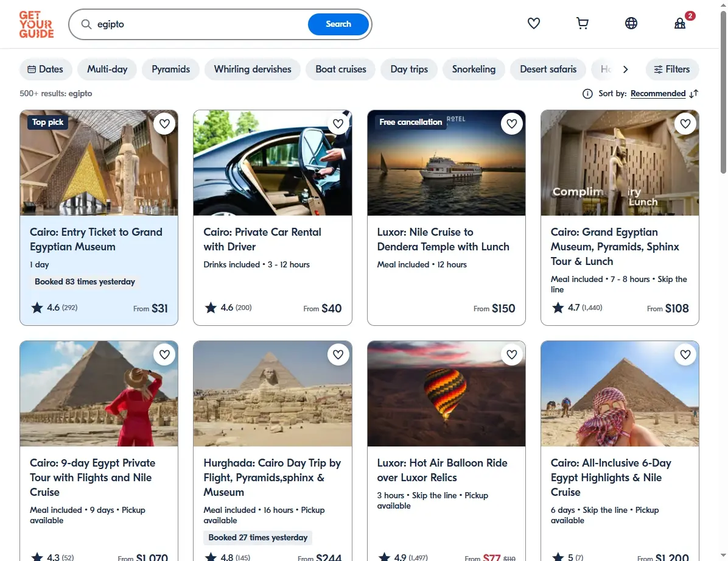Favorite Grand Egyptian Museum, Pyramids, Sphinx Tour
The width and height of the screenshot is (728, 561).
pos(685,124)
